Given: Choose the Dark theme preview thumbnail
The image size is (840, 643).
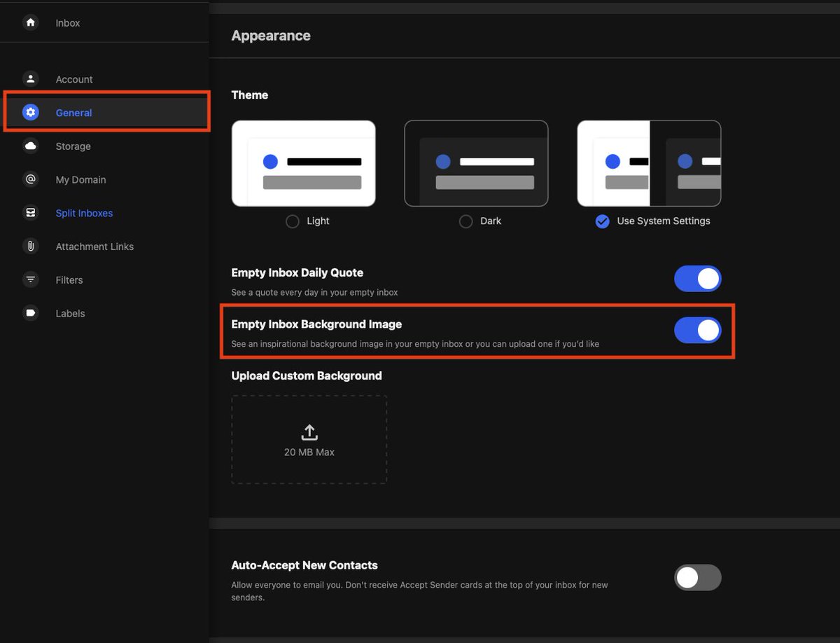Looking at the screenshot, I should [x=476, y=163].
